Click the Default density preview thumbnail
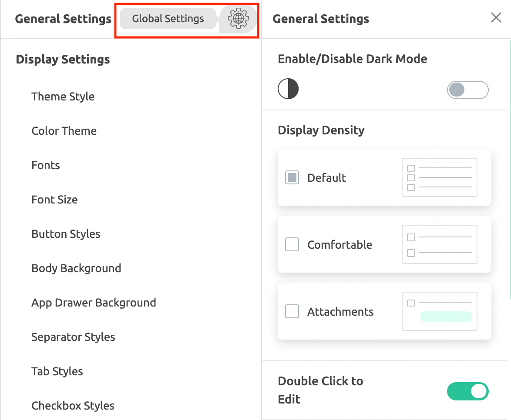The height and width of the screenshot is (420, 511). tap(439, 177)
